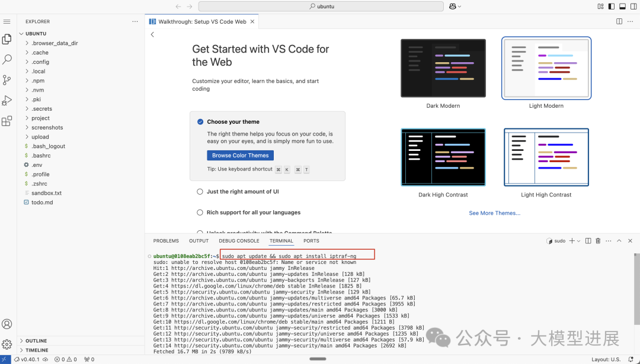
Task: Open the See More Themes link
Action: click(x=495, y=213)
